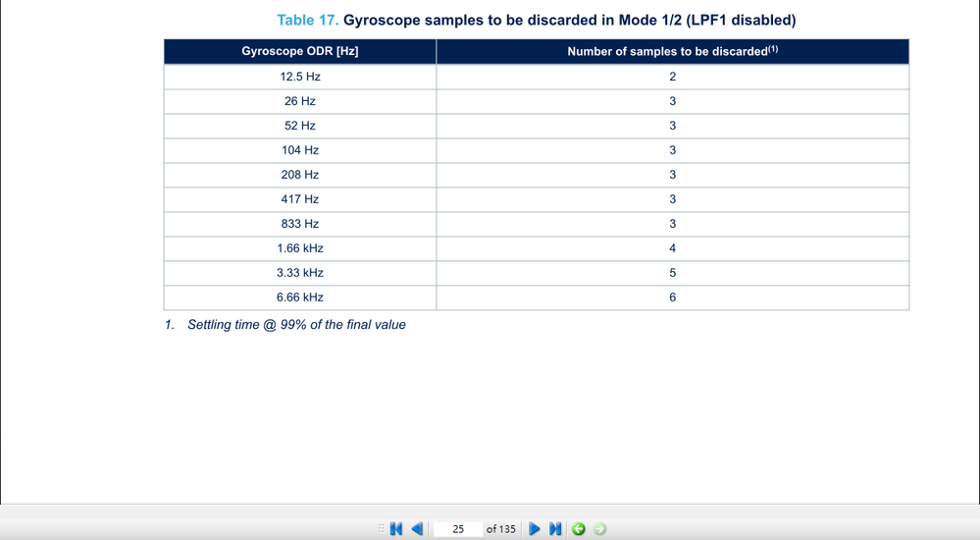Click the footnote 'Settling time @ 99% of the final value'
Image resolution: width=980 pixels, height=540 pixels.
click(296, 325)
